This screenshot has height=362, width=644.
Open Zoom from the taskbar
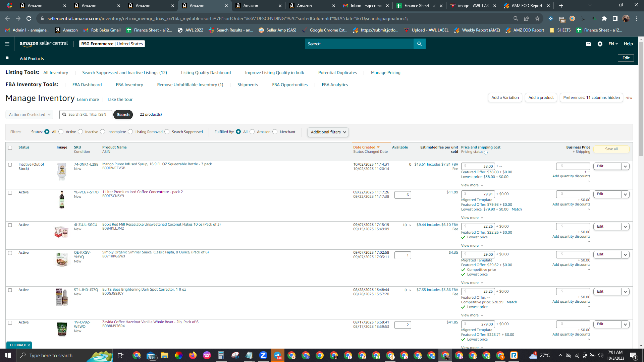(x=263, y=355)
